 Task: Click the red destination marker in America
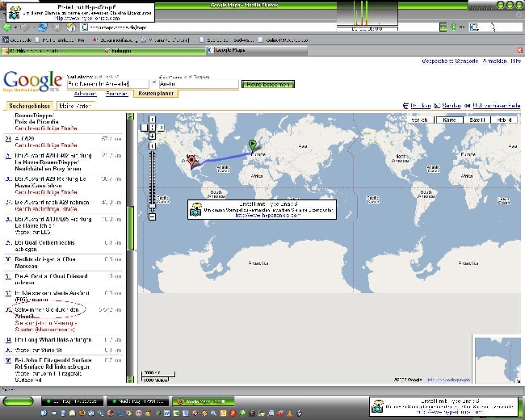point(191,162)
